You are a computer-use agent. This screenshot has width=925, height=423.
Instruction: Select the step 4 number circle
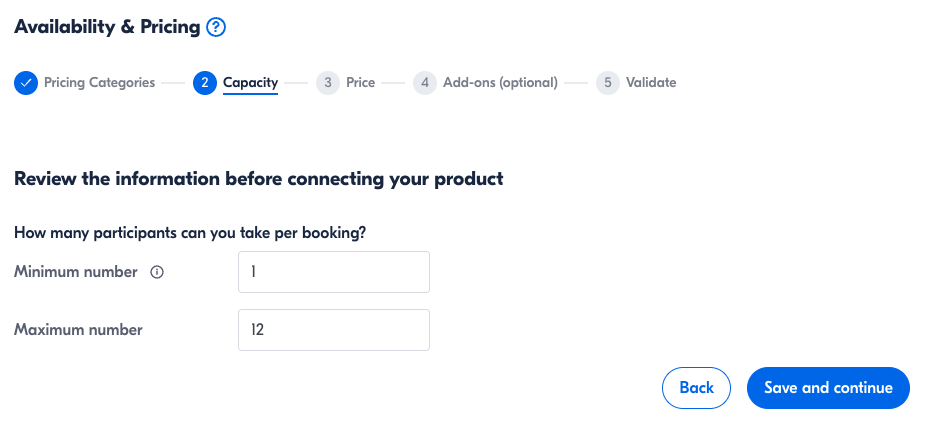coord(425,83)
